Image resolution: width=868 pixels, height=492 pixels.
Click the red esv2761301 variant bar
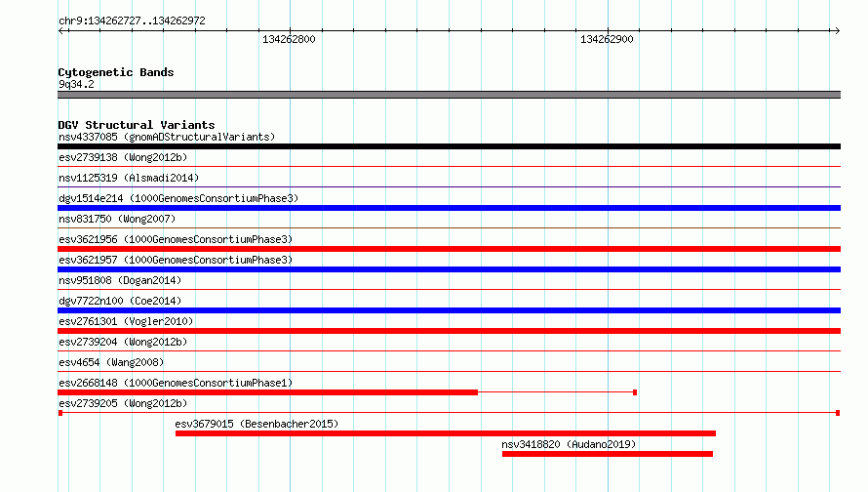[x=449, y=331]
